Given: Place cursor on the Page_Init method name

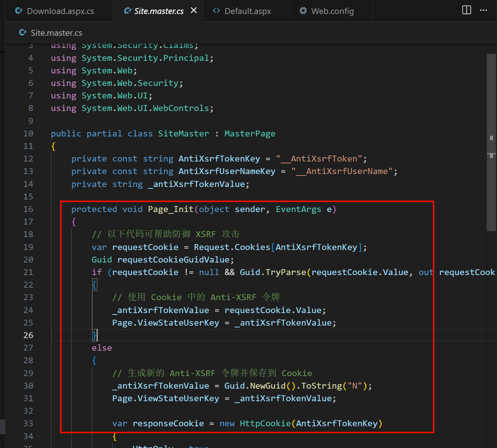Looking at the screenshot, I should click(170, 209).
